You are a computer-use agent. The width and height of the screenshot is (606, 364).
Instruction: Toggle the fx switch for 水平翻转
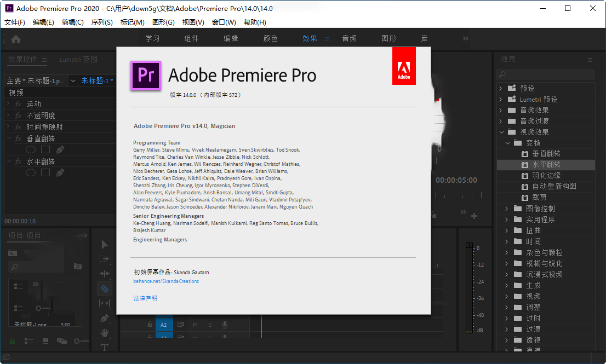pos(18,161)
